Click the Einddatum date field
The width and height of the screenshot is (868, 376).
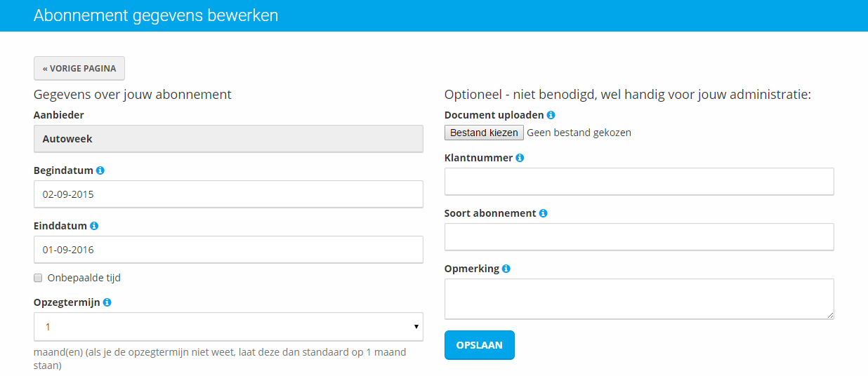click(228, 250)
